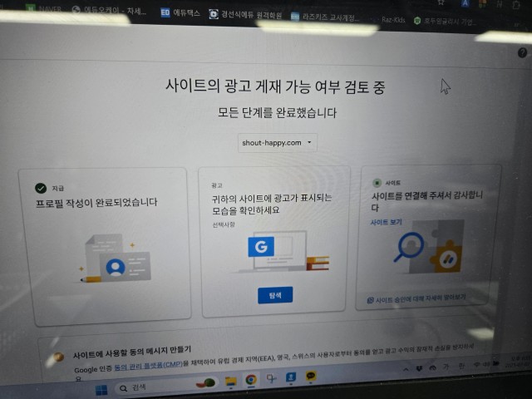Click the green 사이트 status icon

[x=377, y=182]
